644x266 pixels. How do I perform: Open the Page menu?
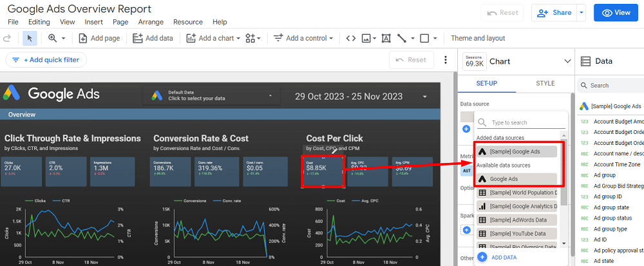120,22
